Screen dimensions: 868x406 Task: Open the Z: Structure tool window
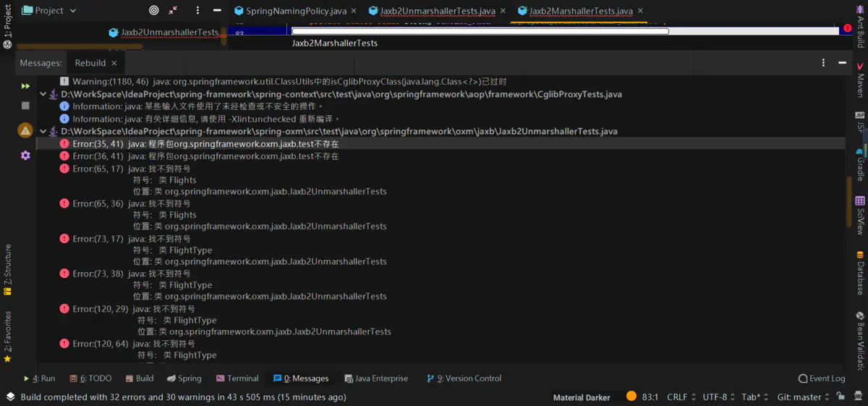[7, 270]
